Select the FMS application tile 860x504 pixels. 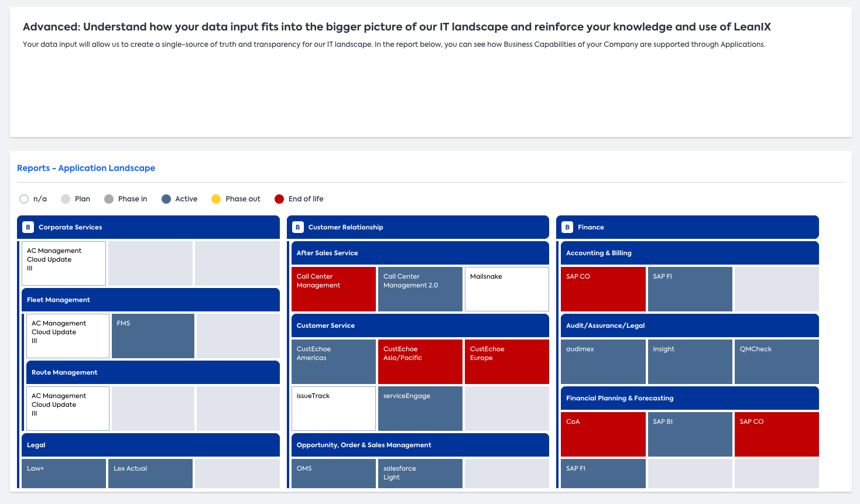click(153, 336)
